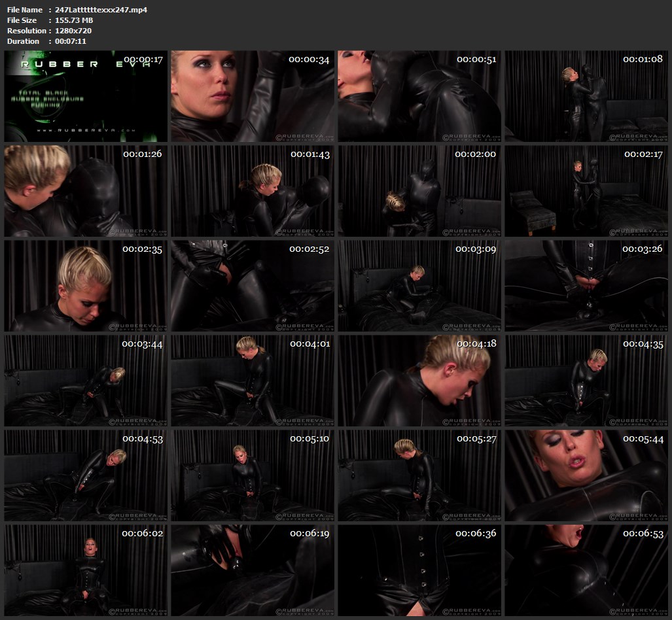
Task: Open the frame with timestamp 00:04:01
Action: [x=253, y=381]
